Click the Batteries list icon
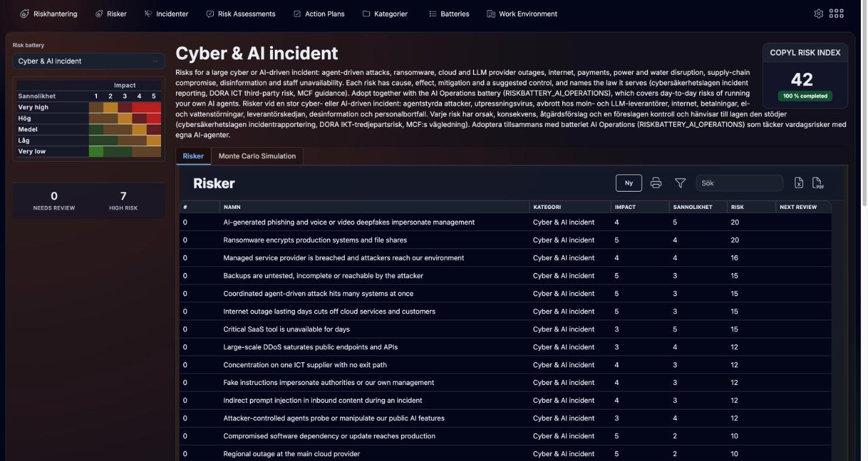This screenshot has width=868, height=461. click(433, 14)
